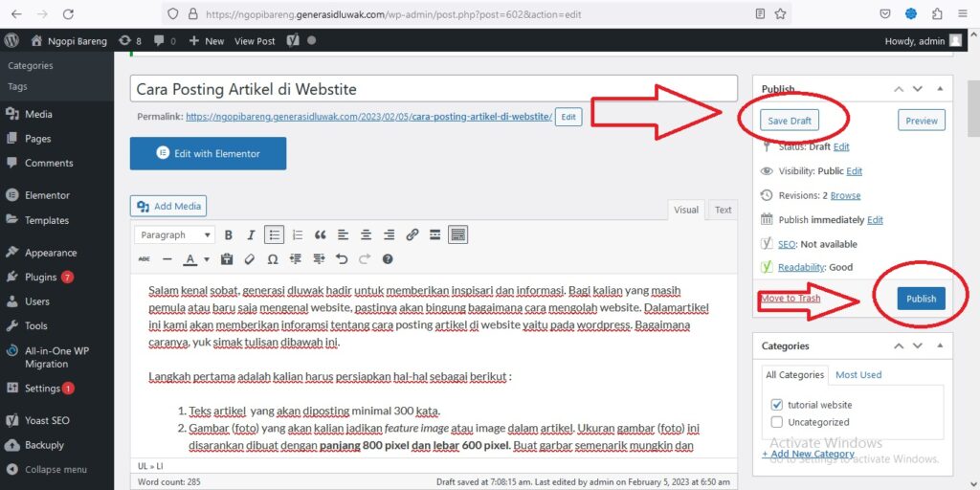Insert Read More tag
The image size is (980, 490).
coord(435,235)
